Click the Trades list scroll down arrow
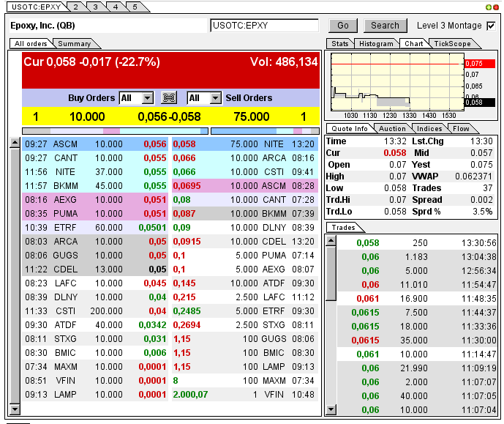The width and height of the screenshot is (504, 424). tap(331, 409)
